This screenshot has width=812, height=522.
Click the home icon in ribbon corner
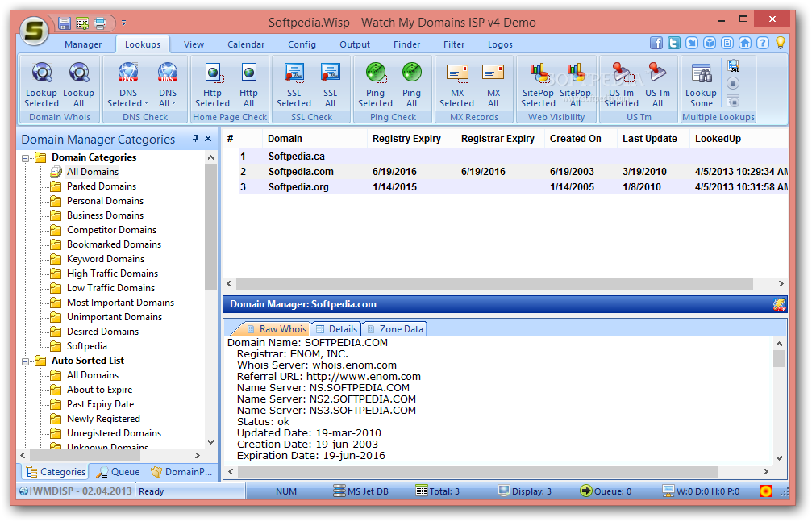(745, 43)
